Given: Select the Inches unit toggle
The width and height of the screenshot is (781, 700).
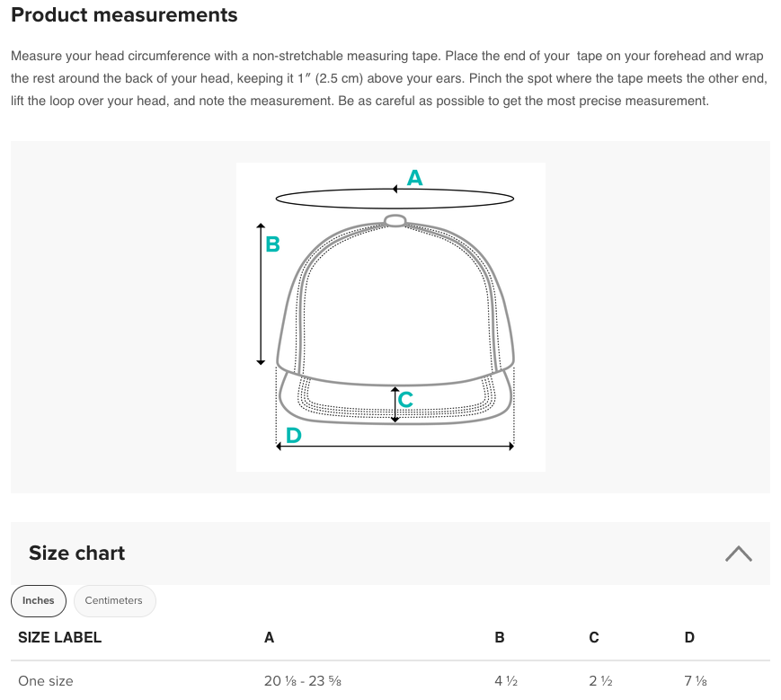Looking at the screenshot, I should coord(39,601).
